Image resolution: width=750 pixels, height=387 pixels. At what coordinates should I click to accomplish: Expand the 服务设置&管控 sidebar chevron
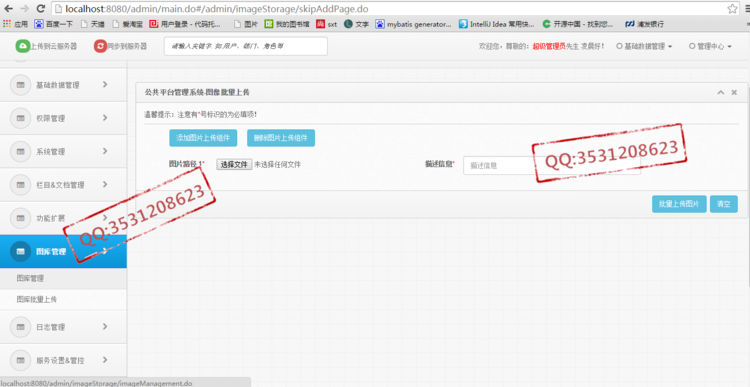pyautogui.click(x=105, y=360)
